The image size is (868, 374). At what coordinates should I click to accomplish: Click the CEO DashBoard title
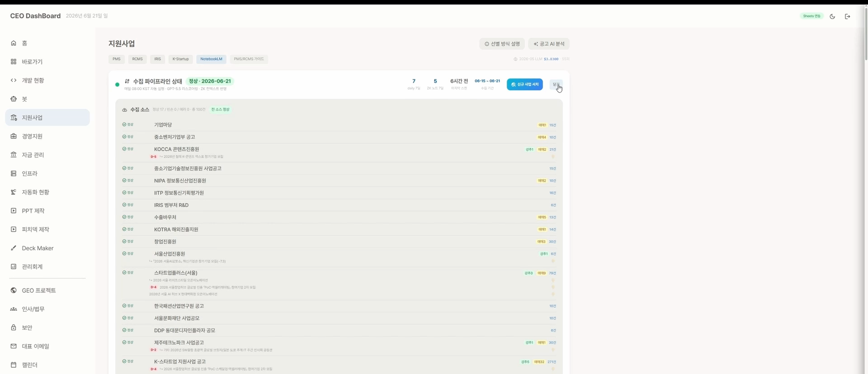[35, 16]
